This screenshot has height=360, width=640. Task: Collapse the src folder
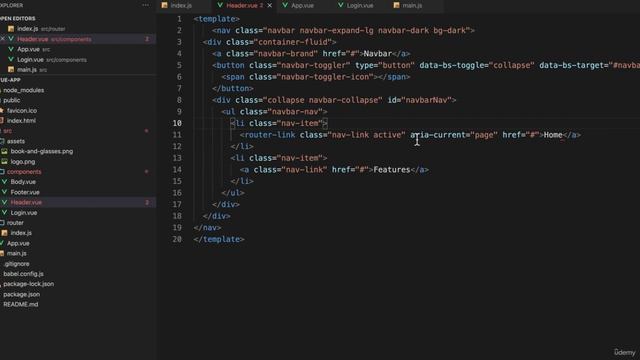click(x=7, y=131)
